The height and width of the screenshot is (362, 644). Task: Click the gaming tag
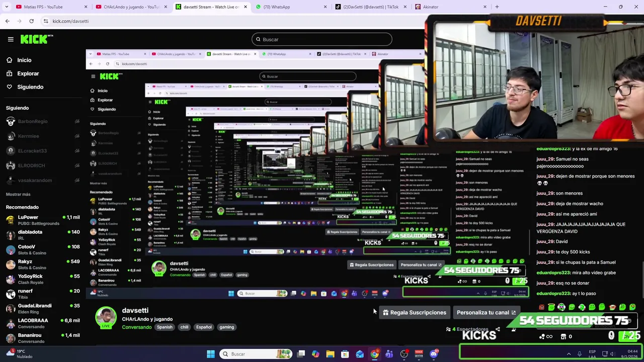tap(226, 327)
